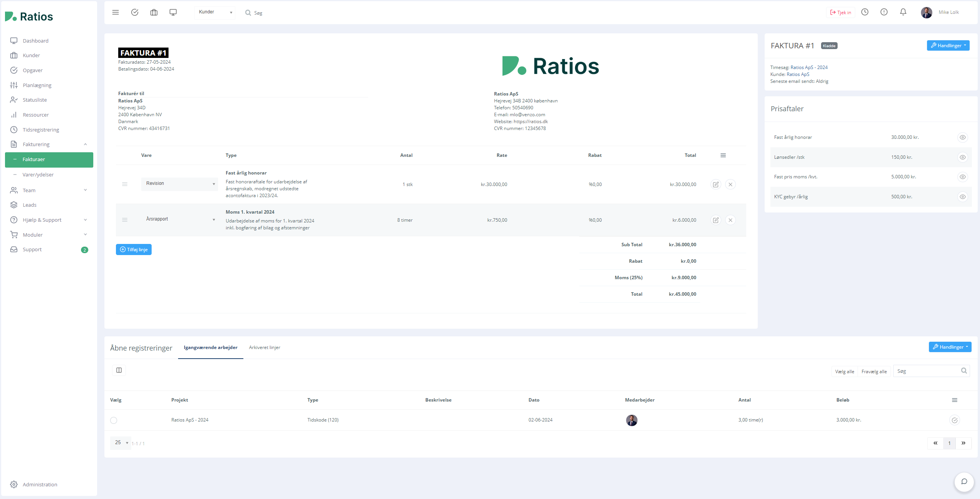Open tasks checkmark icon in top bar
Viewport: 980px width, 499px height.
[135, 12]
